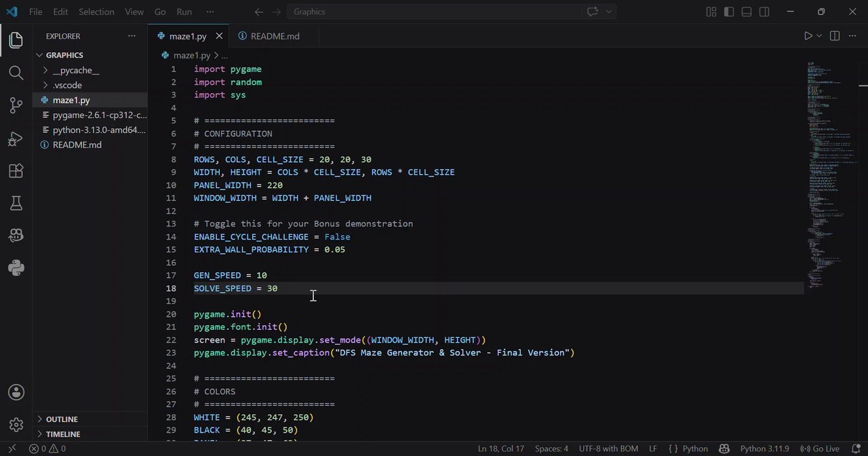Click Go Live in status bar

(x=821, y=449)
